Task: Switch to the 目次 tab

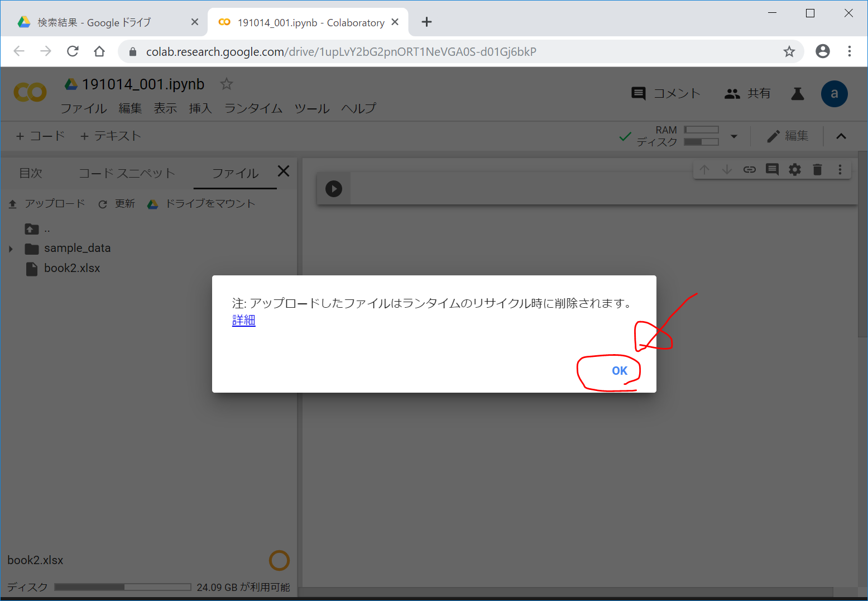Action: (x=31, y=173)
